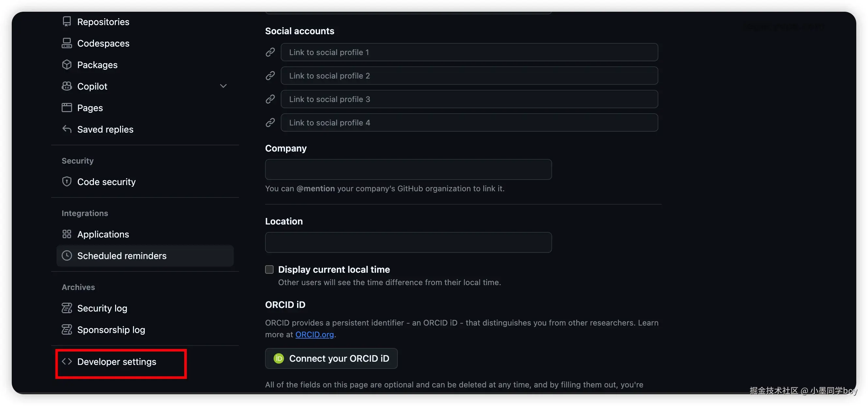Open Developer settings
Viewport: 868px width, 406px height.
pos(117,362)
